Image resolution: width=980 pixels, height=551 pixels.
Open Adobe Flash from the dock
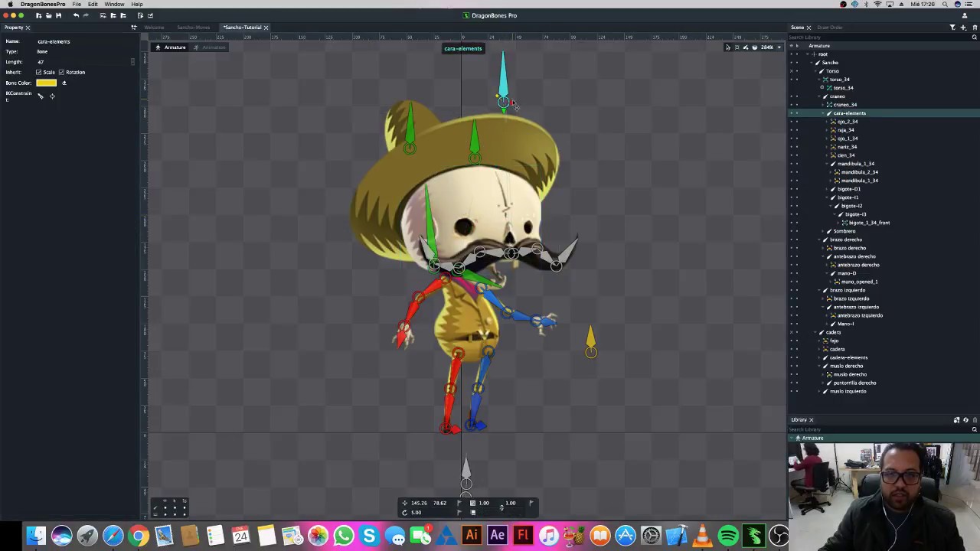click(x=523, y=535)
